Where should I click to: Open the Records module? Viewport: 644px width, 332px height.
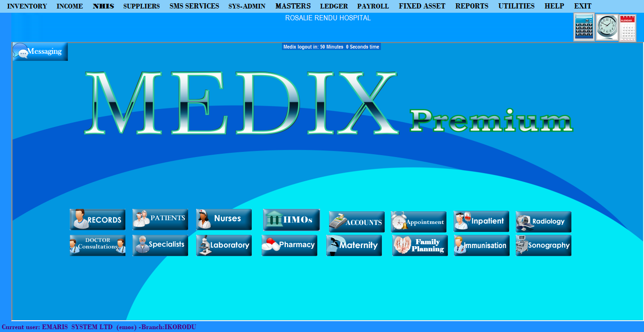coord(98,220)
